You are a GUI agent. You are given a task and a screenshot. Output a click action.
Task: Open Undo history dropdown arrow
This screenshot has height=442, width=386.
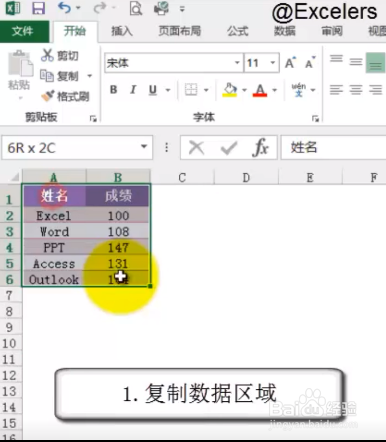[78, 8]
